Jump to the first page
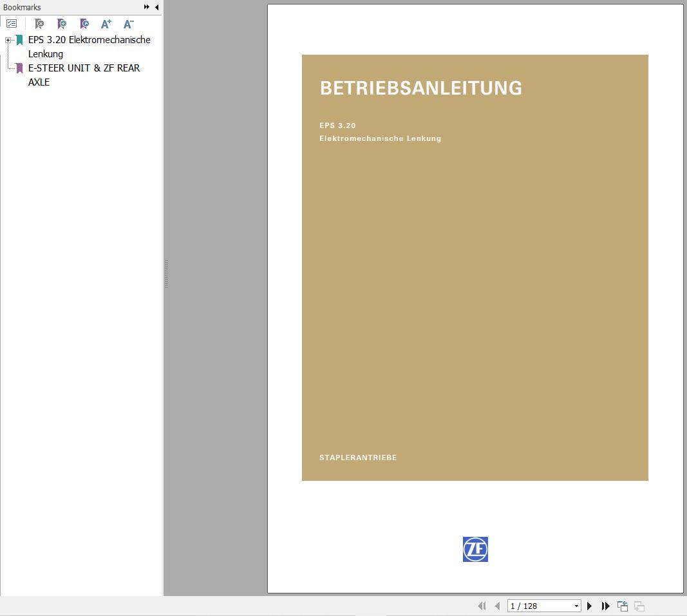The image size is (687, 616). (482, 606)
